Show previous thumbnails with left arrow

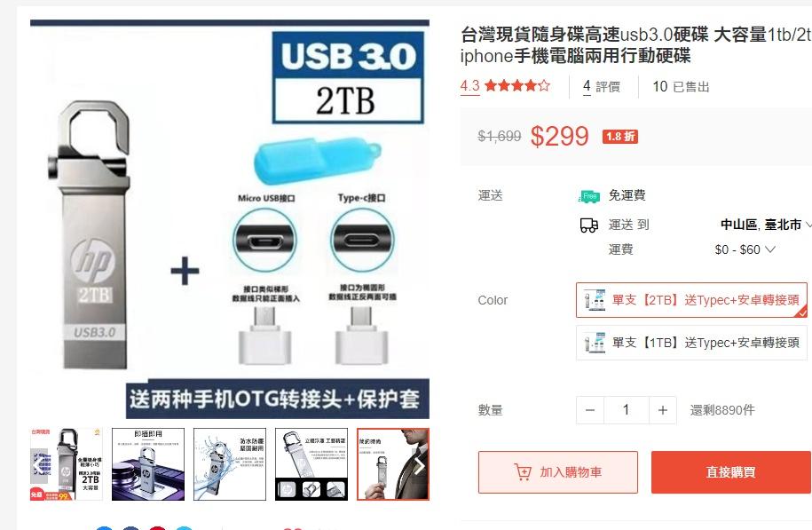pyautogui.click(x=37, y=466)
